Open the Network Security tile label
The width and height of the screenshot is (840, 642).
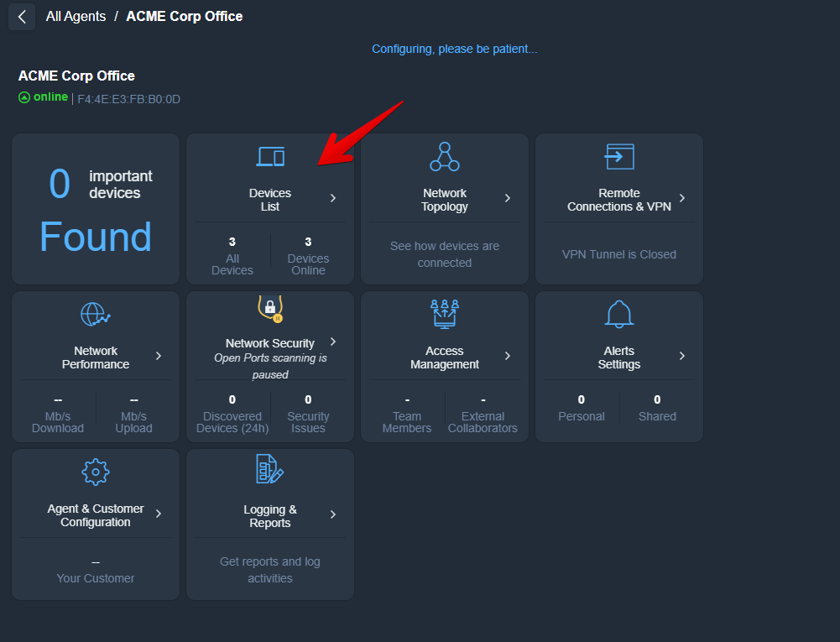point(269,343)
